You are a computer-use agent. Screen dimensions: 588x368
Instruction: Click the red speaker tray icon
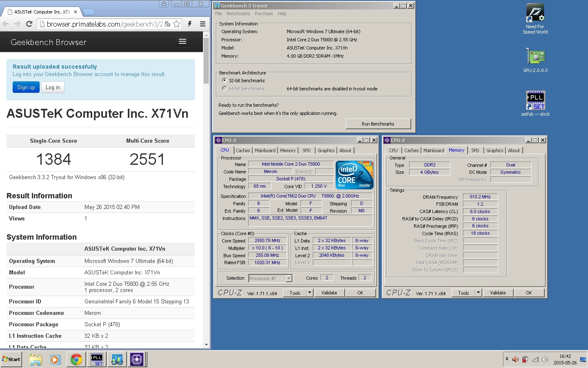click(x=515, y=359)
